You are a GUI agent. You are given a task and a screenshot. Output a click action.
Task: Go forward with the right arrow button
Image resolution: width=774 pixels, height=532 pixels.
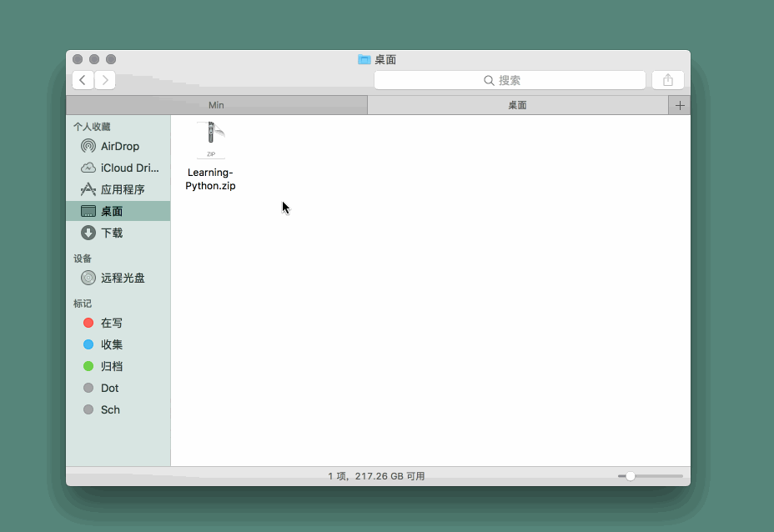click(104, 80)
